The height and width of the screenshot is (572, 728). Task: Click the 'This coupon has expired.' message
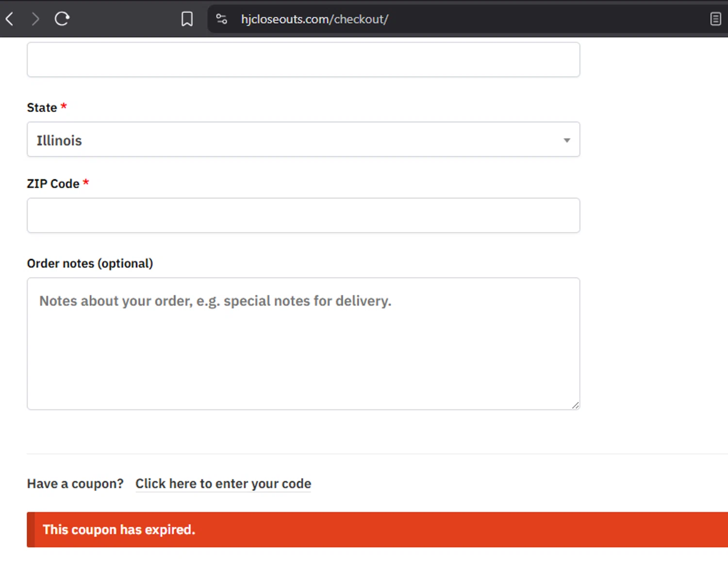(x=119, y=529)
